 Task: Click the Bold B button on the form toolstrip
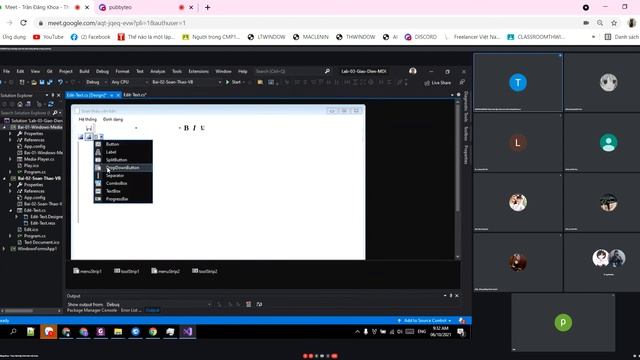(x=186, y=128)
